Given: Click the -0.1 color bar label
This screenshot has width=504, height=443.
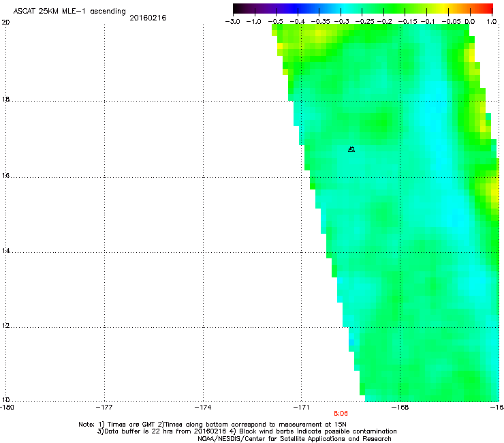Looking at the screenshot, I should 428,22.
